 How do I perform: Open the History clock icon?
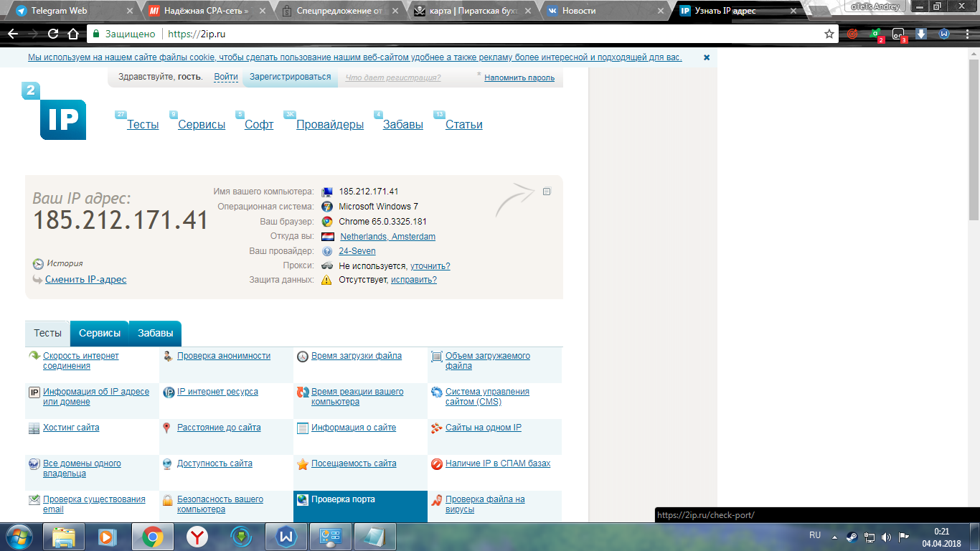click(39, 263)
